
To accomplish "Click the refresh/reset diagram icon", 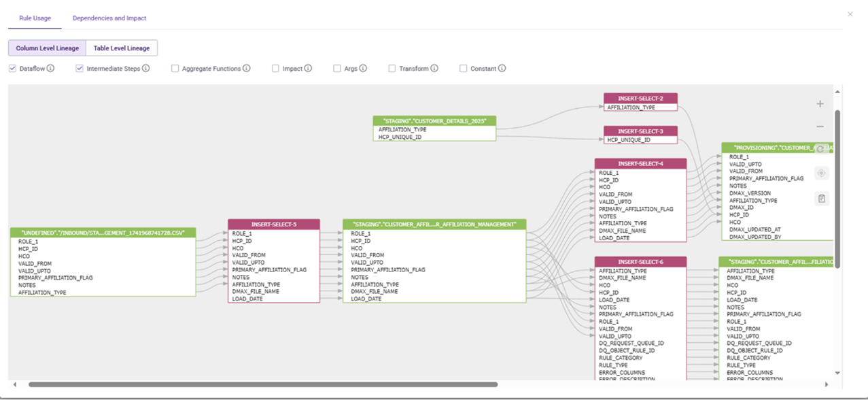I will 821,149.
